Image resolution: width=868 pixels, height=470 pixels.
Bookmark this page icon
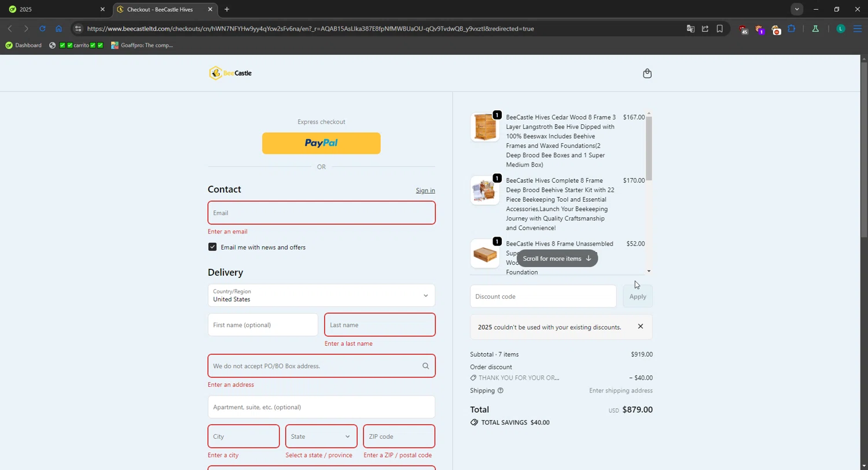pyautogui.click(x=720, y=28)
